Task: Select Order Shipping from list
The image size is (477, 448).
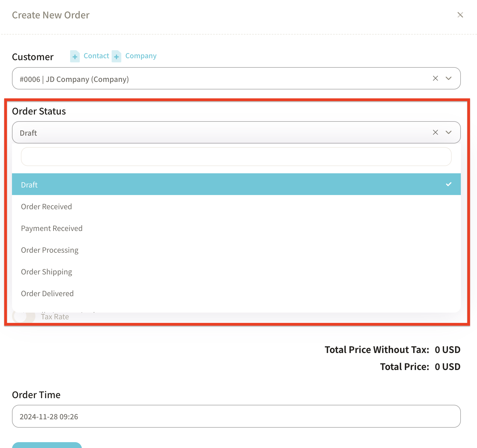Action: (x=47, y=272)
